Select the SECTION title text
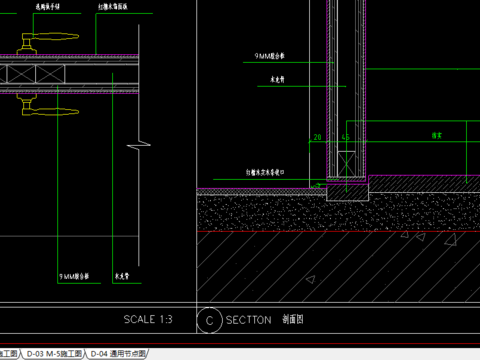Viewport: 480px width, 360px height. [249, 320]
